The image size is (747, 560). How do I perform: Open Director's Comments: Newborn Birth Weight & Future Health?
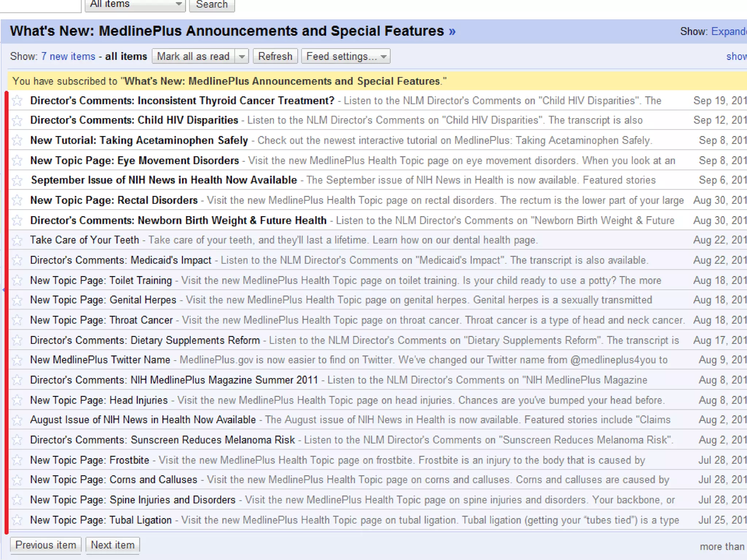pyautogui.click(x=178, y=220)
